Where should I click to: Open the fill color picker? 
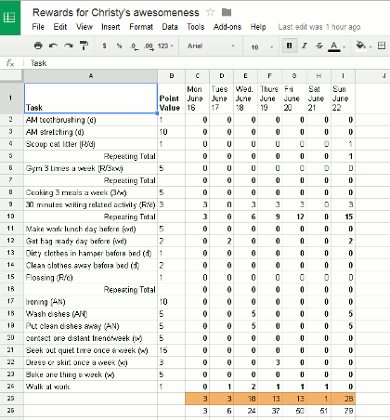361,45
